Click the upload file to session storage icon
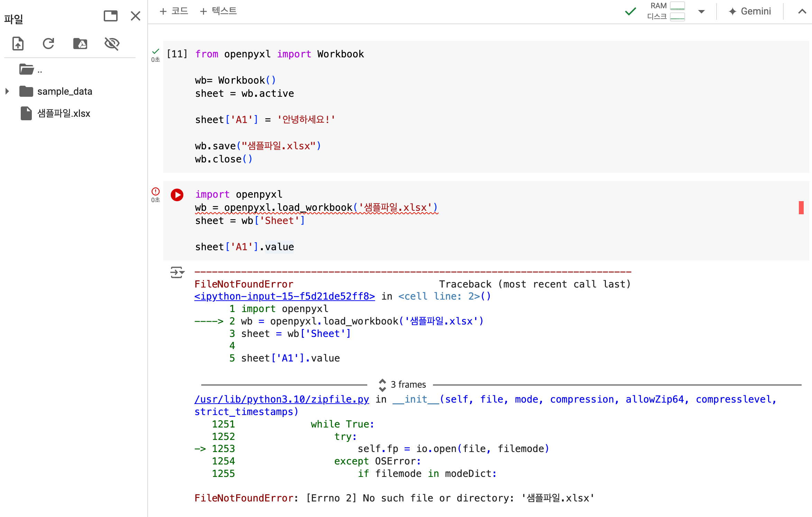Viewport: 812px width, 517px height. coord(18,44)
